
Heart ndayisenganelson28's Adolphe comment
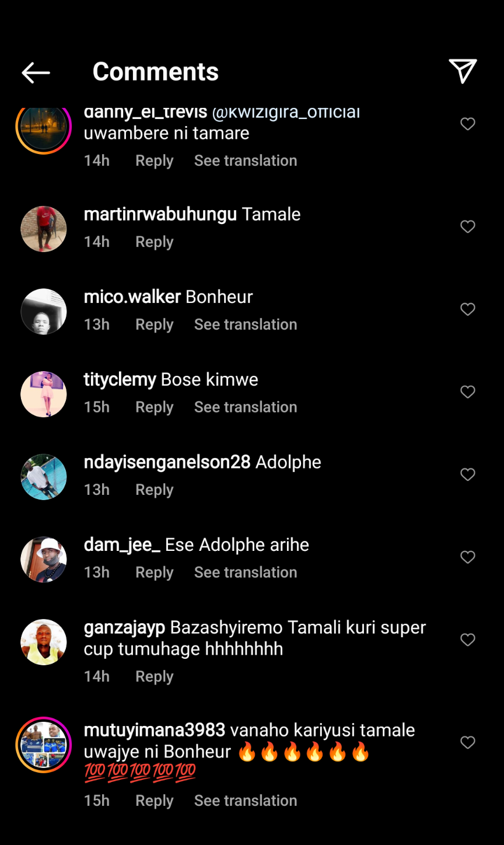468,474
